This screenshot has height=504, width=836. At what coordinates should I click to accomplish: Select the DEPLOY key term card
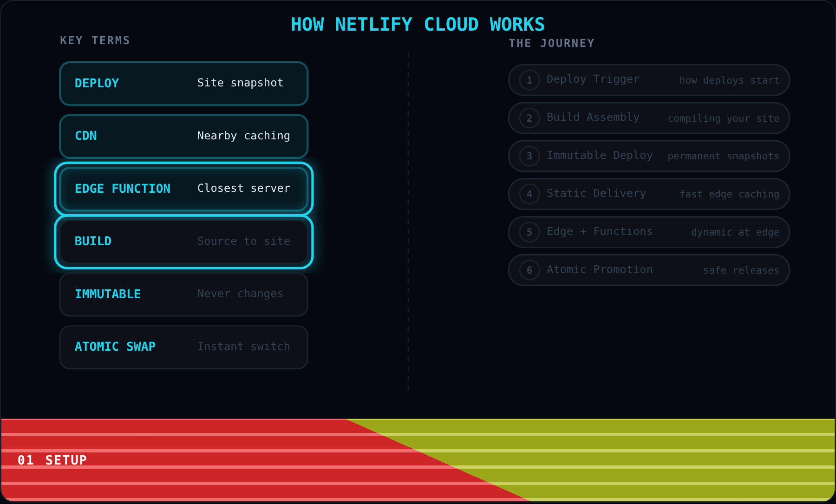pyautogui.click(x=184, y=84)
